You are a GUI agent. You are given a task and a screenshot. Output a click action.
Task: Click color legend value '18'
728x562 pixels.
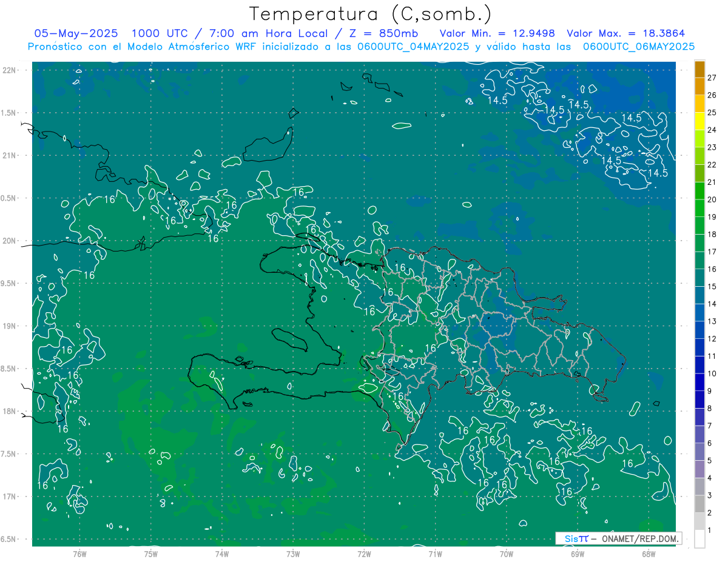click(712, 235)
